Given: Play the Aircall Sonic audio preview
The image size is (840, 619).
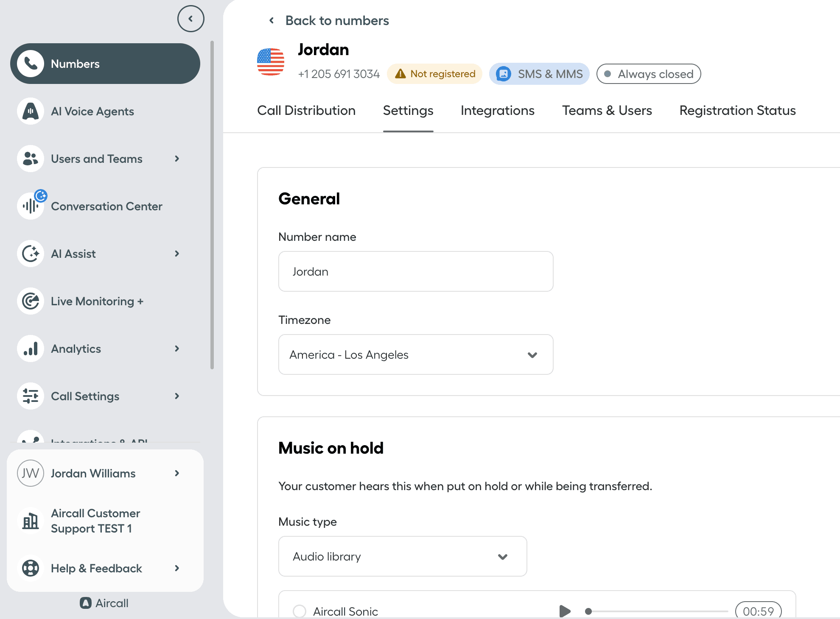Looking at the screenshot, I should click(564, 611).
